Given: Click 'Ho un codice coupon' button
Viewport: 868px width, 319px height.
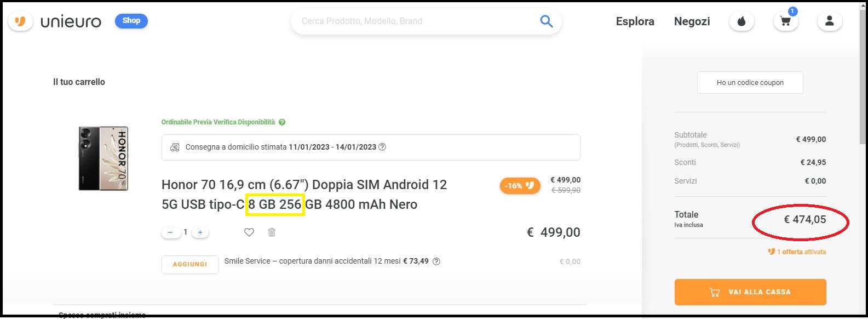Looking at the screenshot, I should click(x=750, y=83).
